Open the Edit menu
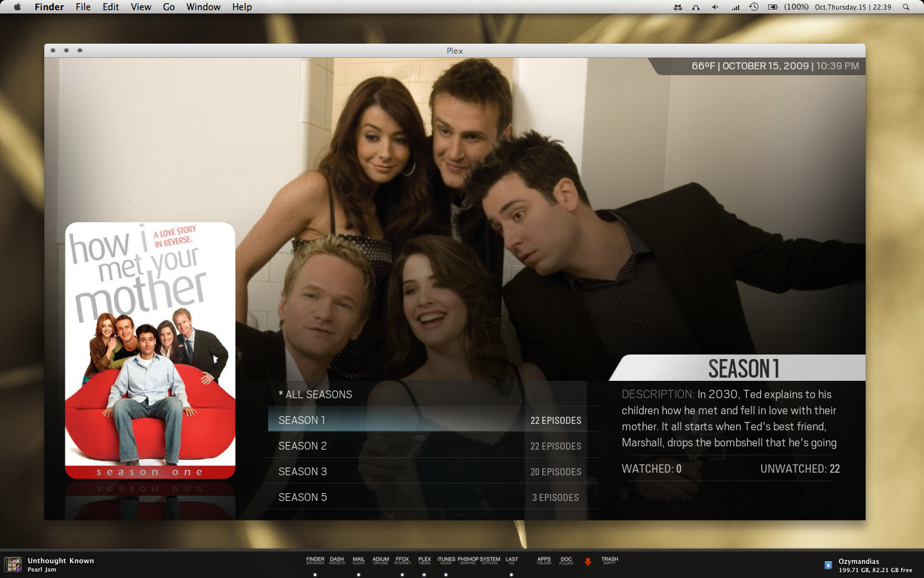The image size is (924, 578). click(x=111, y=7)
